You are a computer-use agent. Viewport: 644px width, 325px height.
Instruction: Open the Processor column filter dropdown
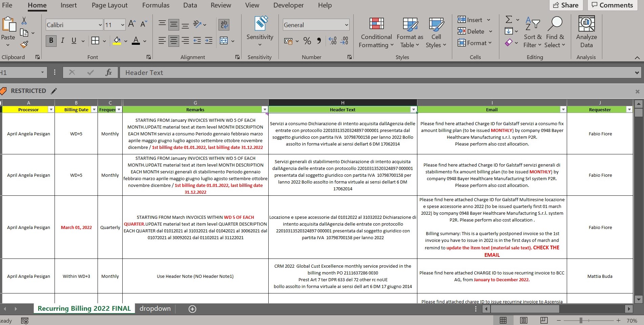tap(51, 110)
